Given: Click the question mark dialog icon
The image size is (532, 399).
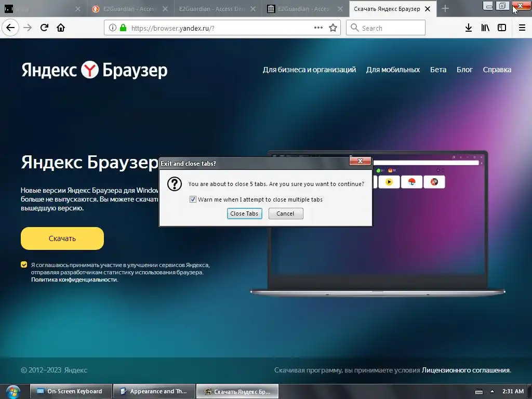Looking at the screenshot, I should (x=175, y=184).
